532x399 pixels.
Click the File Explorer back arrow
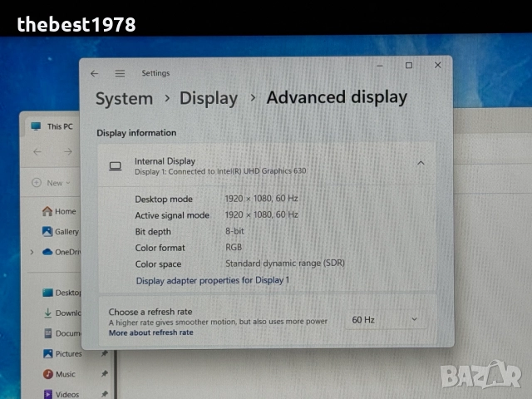37,152
